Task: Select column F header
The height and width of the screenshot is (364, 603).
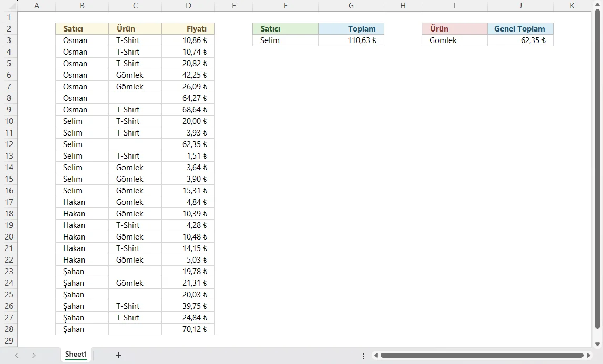Action: click(285, 6)
